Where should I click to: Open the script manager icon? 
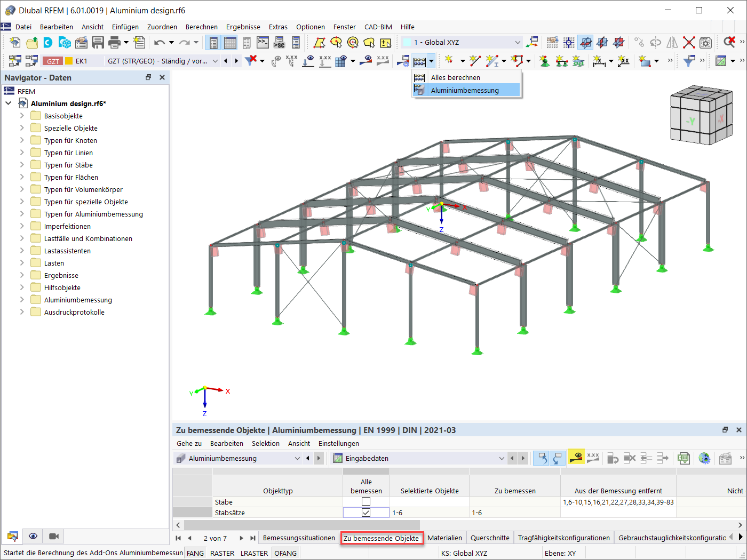[x=279, y=43]
